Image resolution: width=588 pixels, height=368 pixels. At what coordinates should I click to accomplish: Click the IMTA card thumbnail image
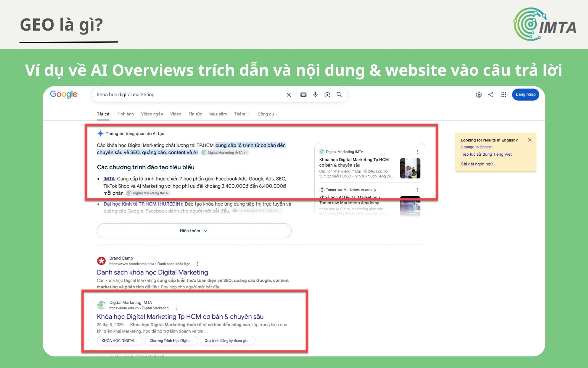pos(410,168)
